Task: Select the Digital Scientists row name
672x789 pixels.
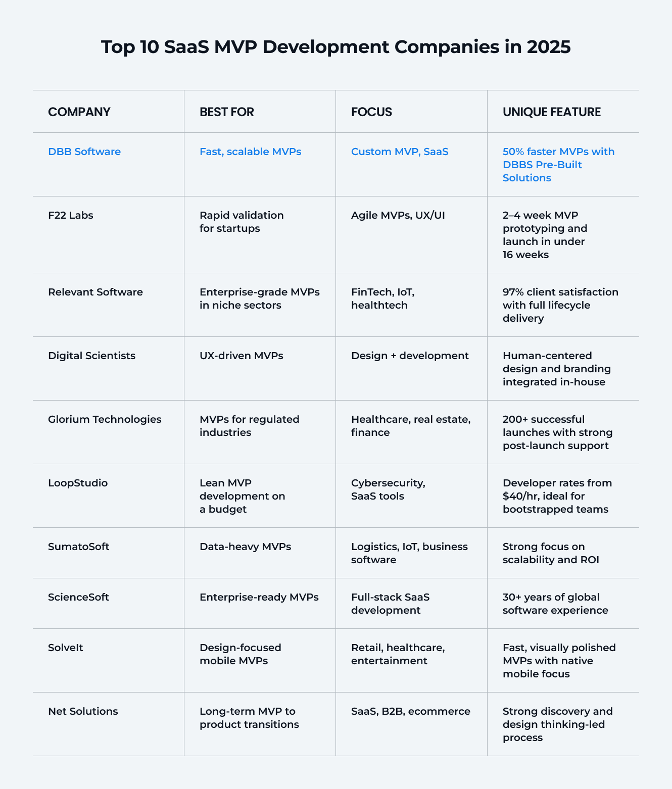Action: (91, 356)
